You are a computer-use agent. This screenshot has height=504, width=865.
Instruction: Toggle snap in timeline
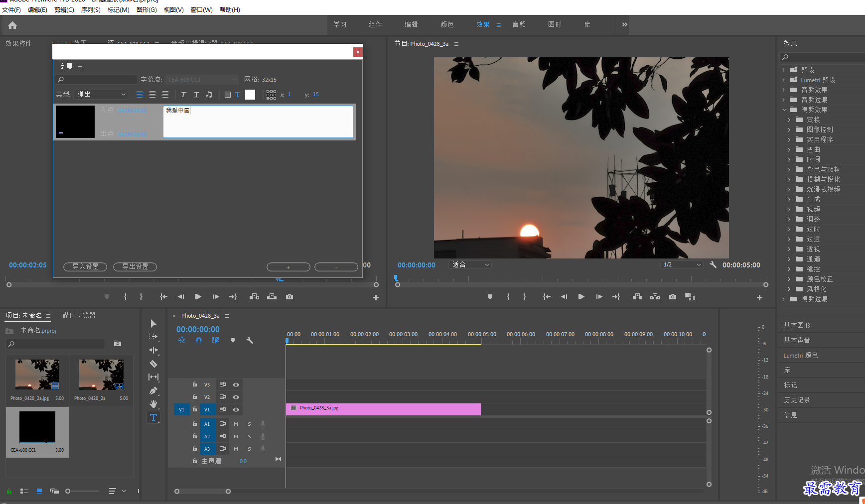pos(199,340)
